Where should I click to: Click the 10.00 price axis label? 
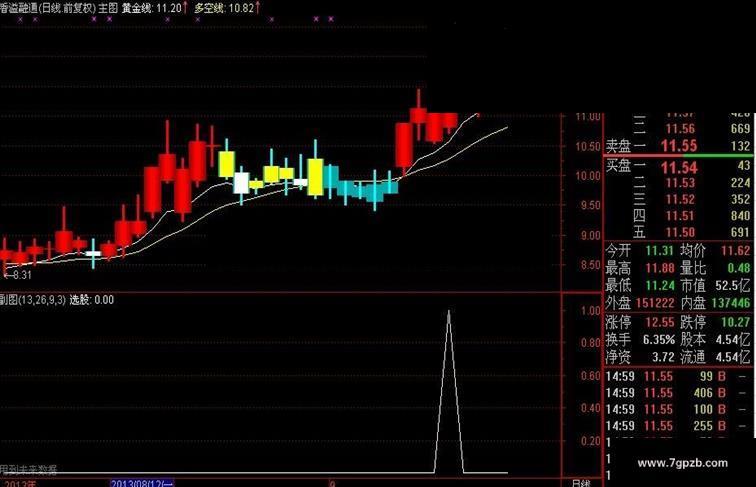(x=588, y=176)
